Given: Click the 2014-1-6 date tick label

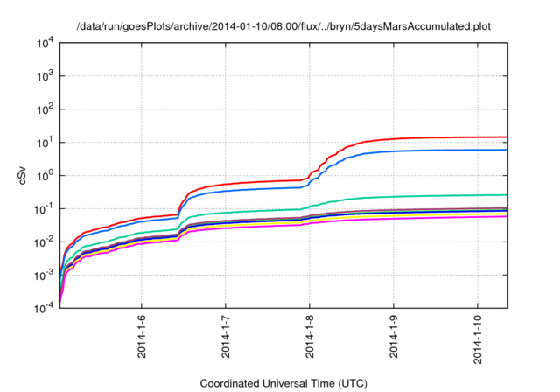Looking at the screenshot, I should 142,336.
